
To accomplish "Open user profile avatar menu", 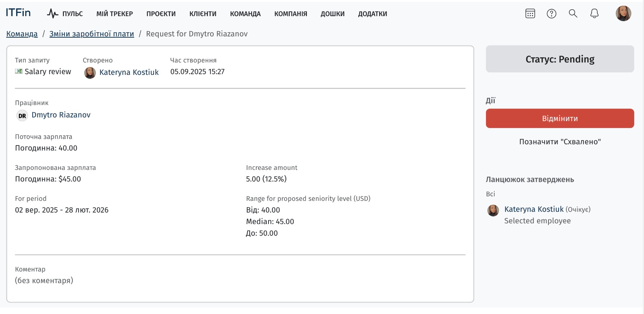I will pyautogui.click(x=624, y=14).
